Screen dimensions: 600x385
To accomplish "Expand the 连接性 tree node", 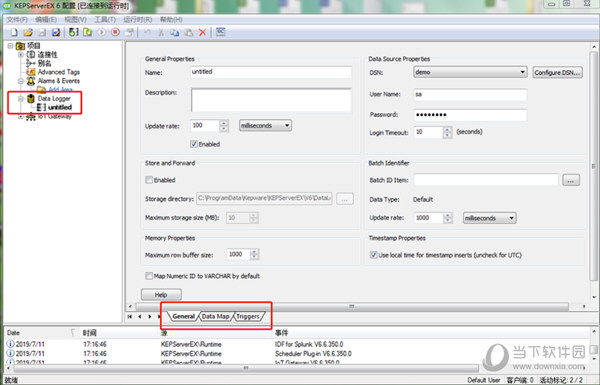I will 21,55.
